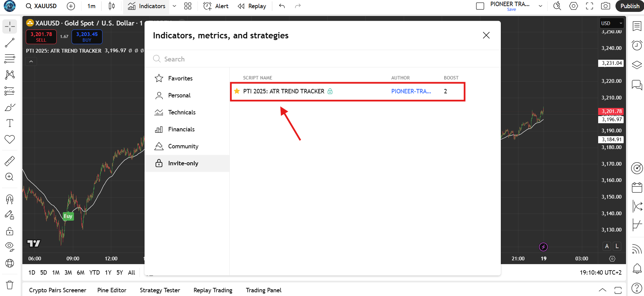Select the Financials category in the dialog
This screenshot has height=296, width=644.
[187, 129]
